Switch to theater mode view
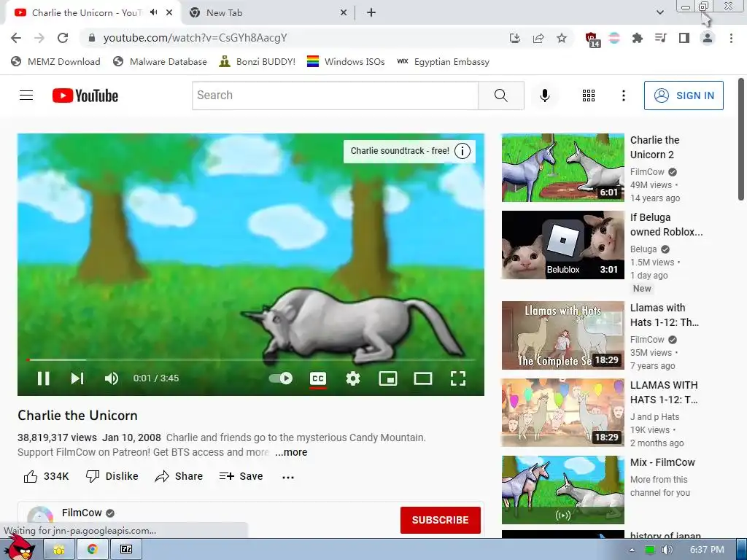 pos(422,378)
